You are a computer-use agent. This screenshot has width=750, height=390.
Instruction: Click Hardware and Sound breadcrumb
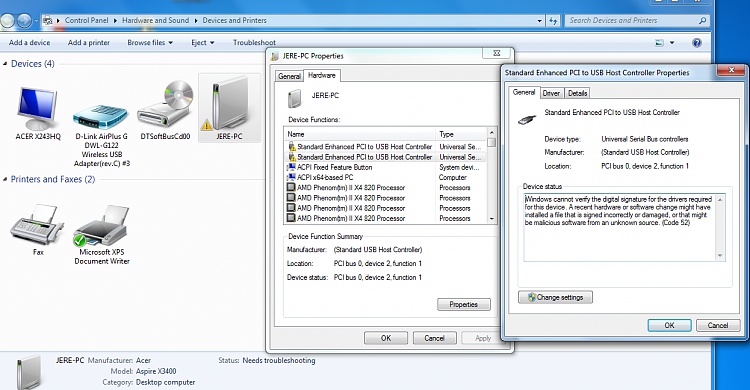pos(155,21)
